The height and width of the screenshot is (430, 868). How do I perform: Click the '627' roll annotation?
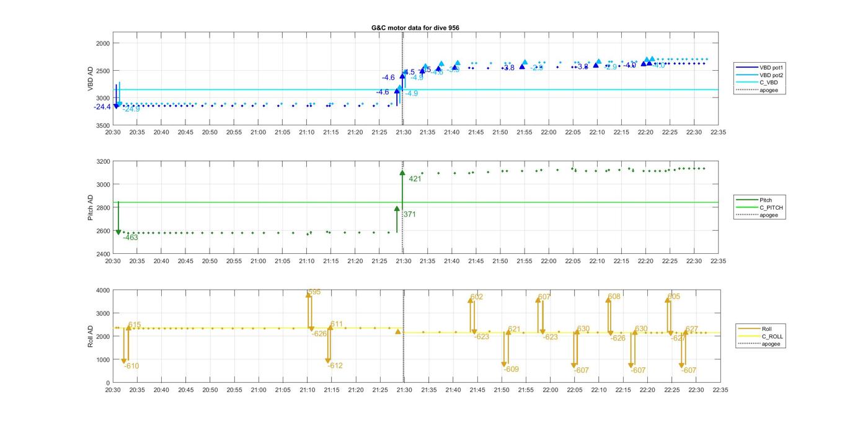692,329
